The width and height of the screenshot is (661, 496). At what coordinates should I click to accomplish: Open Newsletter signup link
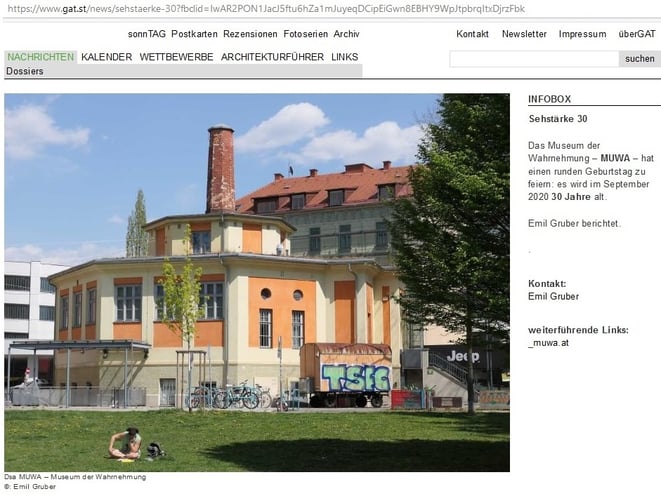(x=524, y=34)
